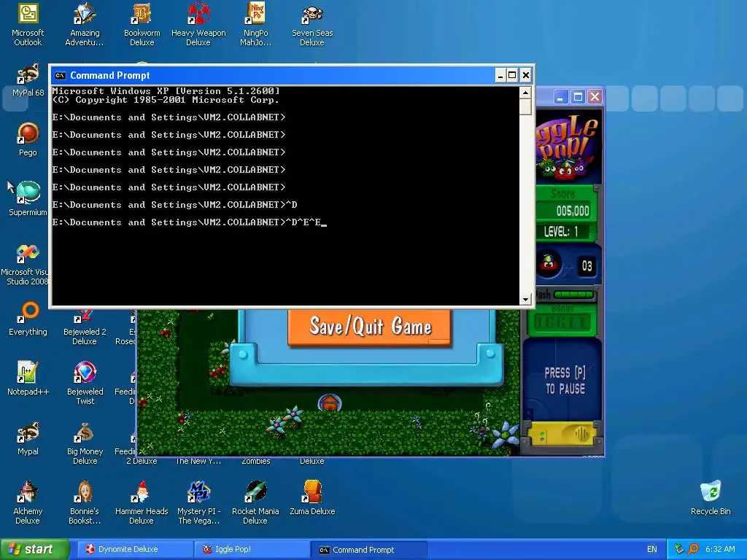Screen dimensions: 747x560
Task: Click the network tray icon
Action: click(x=679, y=549)
